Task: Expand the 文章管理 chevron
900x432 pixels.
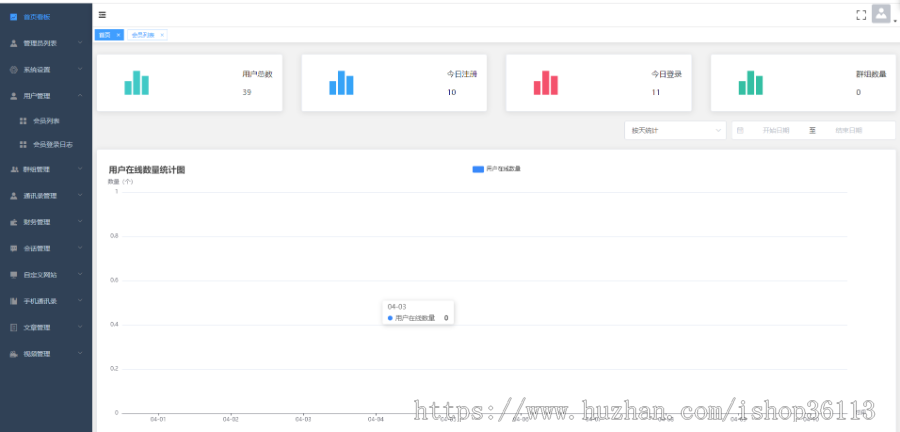Action: 80,326
